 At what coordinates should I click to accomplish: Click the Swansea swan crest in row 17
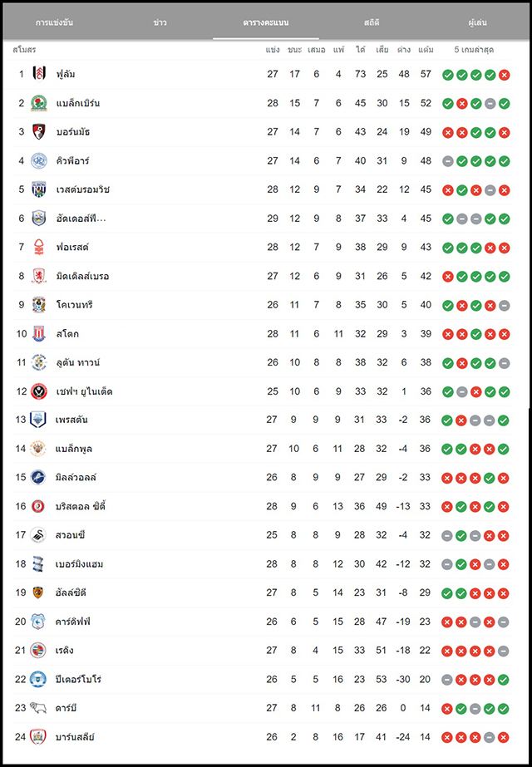click(x=38, y=535)
